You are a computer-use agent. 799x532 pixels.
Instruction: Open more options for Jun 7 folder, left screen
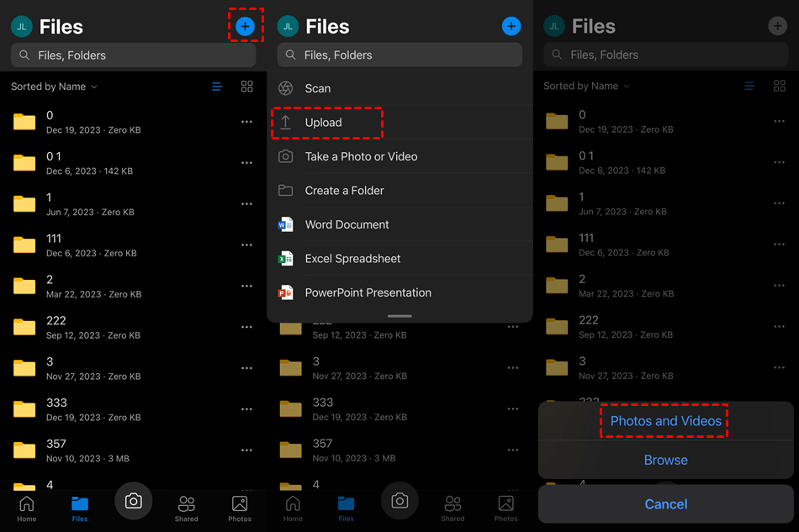pos(247,203)
